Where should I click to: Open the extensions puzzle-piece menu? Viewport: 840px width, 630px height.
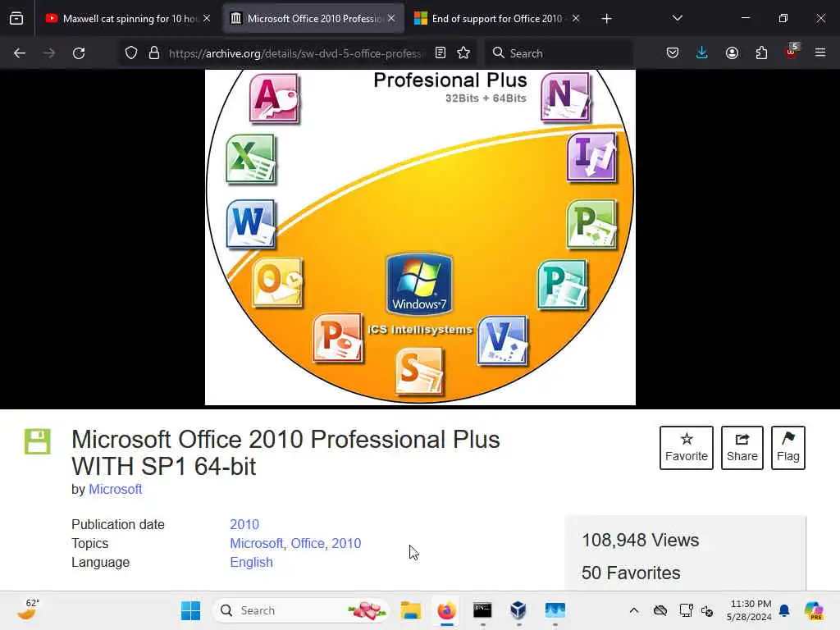point(761,53)
